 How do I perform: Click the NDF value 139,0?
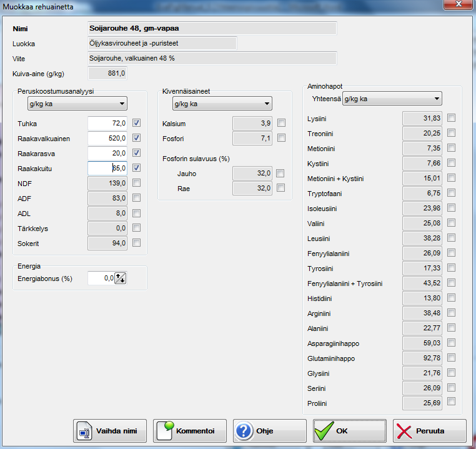point(107,183)
